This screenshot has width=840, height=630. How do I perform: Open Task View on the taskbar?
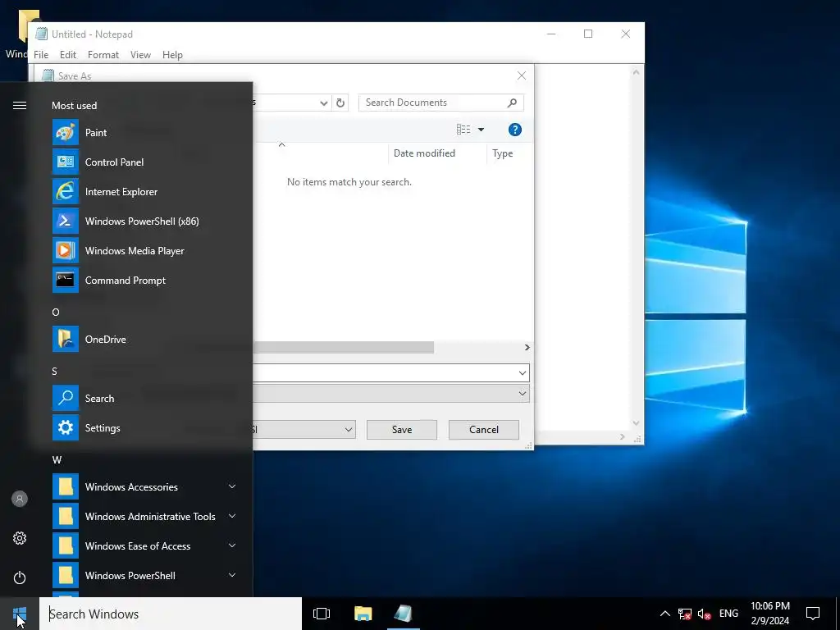[322, 614]
